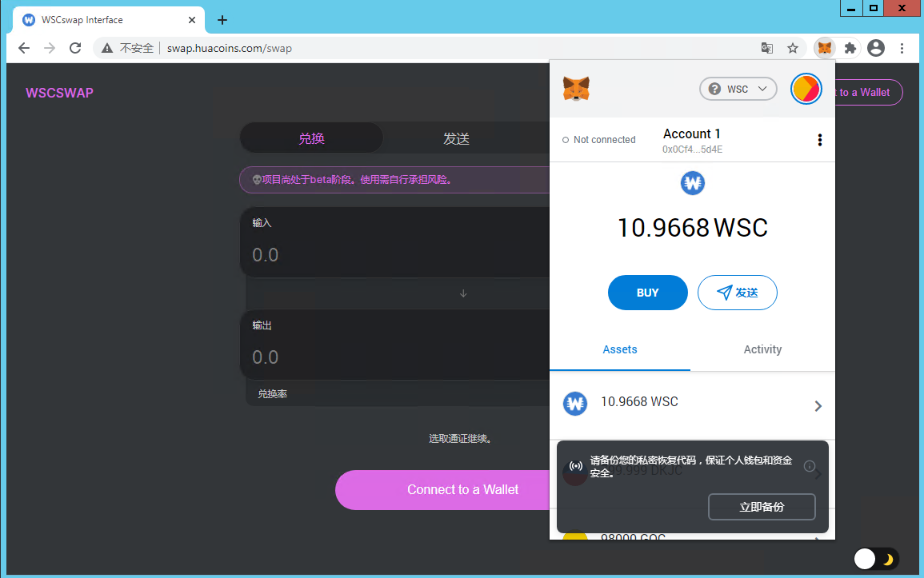
Task: Click the not-secure warning icon
Action: 106,48
